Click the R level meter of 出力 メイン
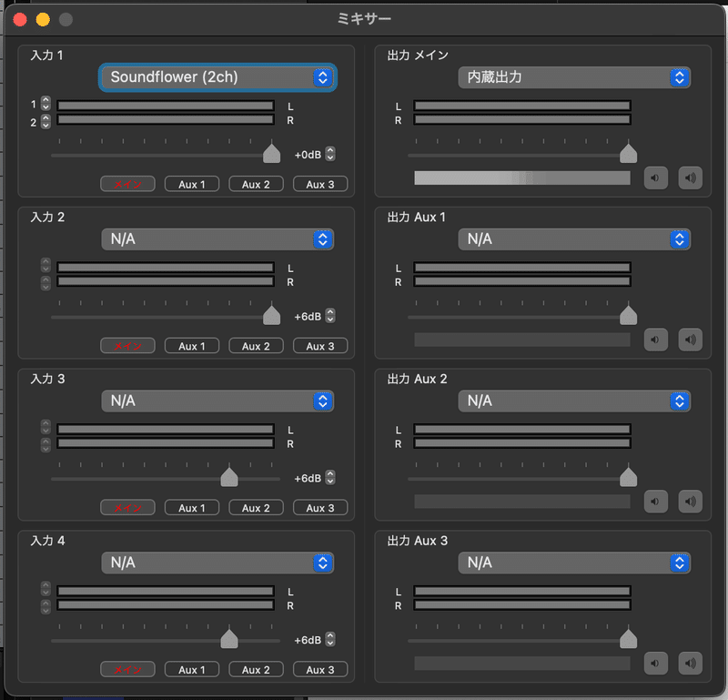The height and width of the screenshot is (700, 728). point(522,120)
